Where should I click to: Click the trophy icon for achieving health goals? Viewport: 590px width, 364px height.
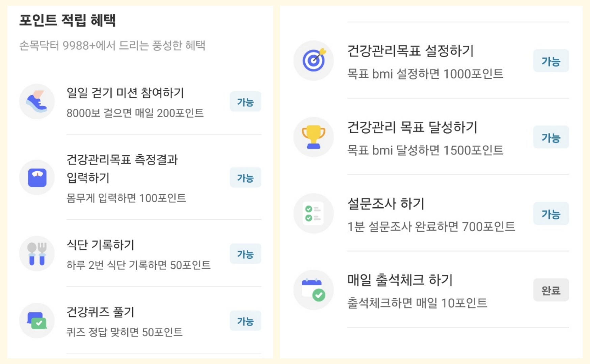pos(313,136)
